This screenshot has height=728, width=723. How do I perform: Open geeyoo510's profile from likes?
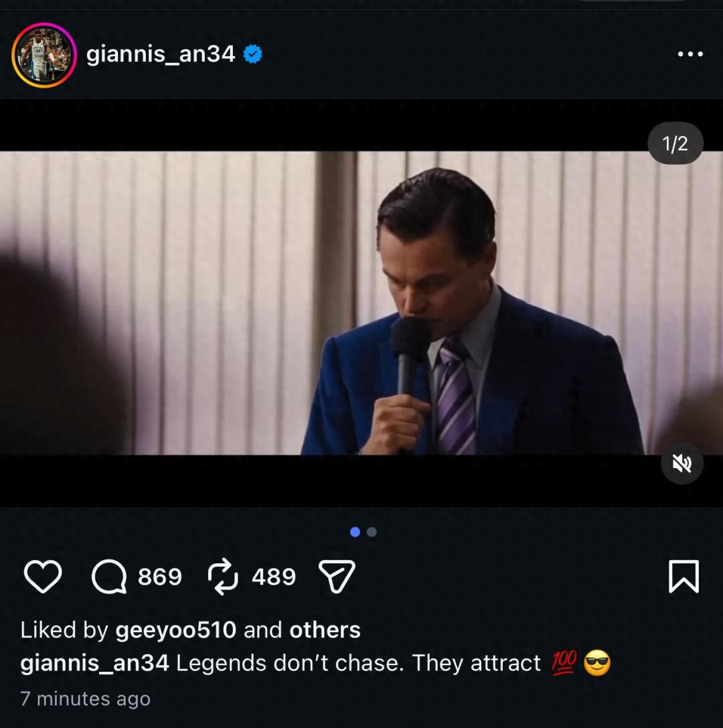tap(175, 630)
